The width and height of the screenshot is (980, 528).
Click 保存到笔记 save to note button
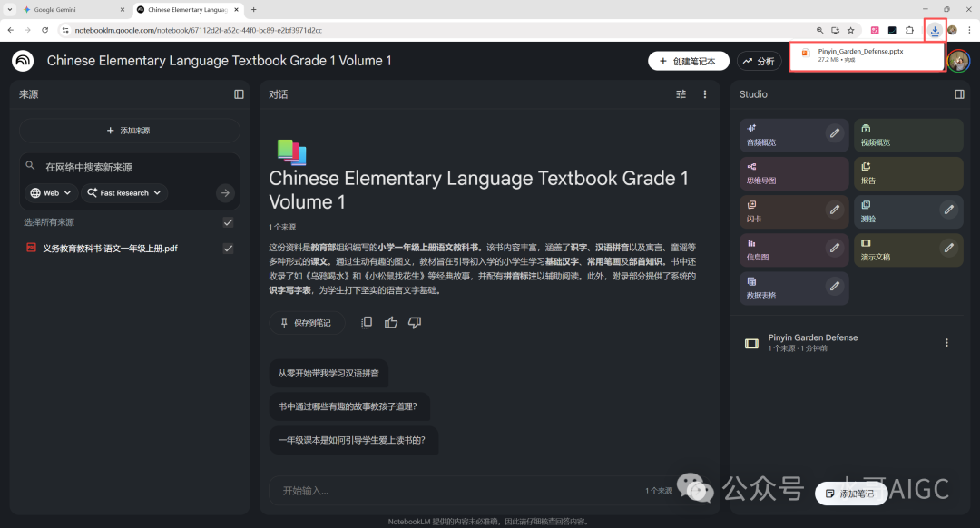[x=307, y=323]
